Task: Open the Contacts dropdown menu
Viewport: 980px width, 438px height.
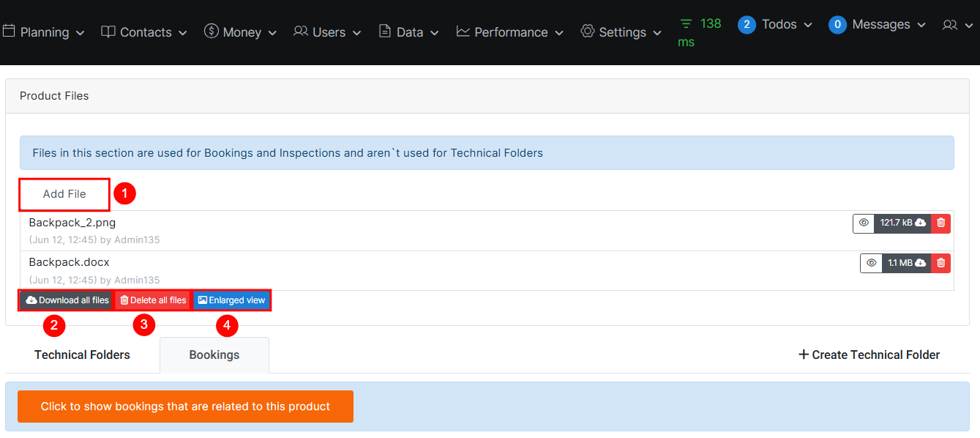Action: (x=144, y=32)
